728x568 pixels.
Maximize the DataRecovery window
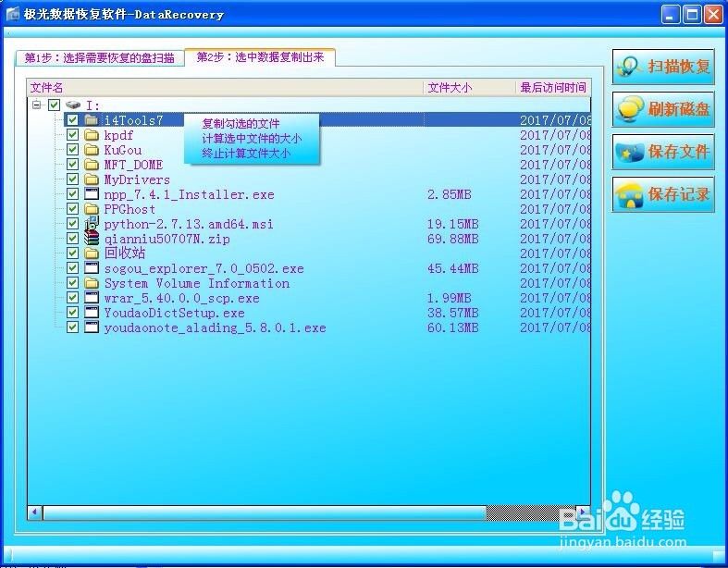[x=692, y=15]
